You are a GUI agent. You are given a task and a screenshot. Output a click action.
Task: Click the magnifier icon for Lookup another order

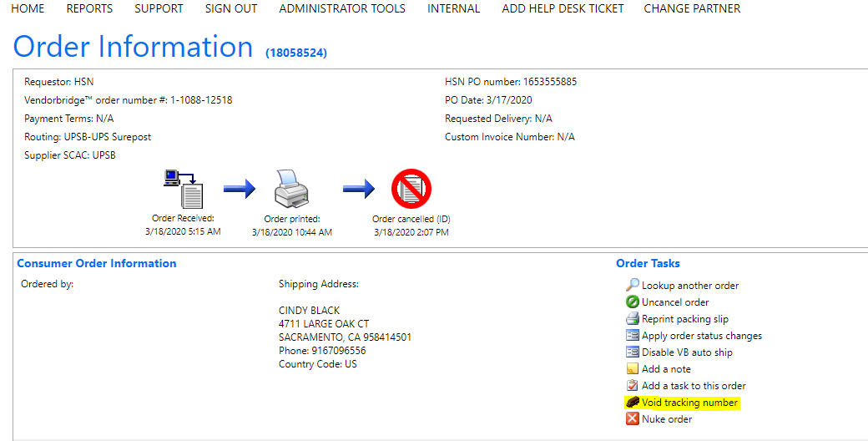[x=632, y=285]
